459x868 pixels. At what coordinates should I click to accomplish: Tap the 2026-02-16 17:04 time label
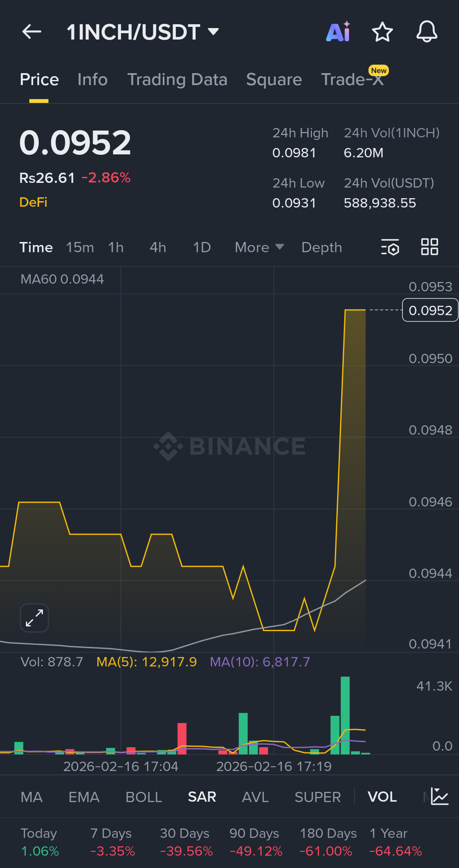pos(121,766)
